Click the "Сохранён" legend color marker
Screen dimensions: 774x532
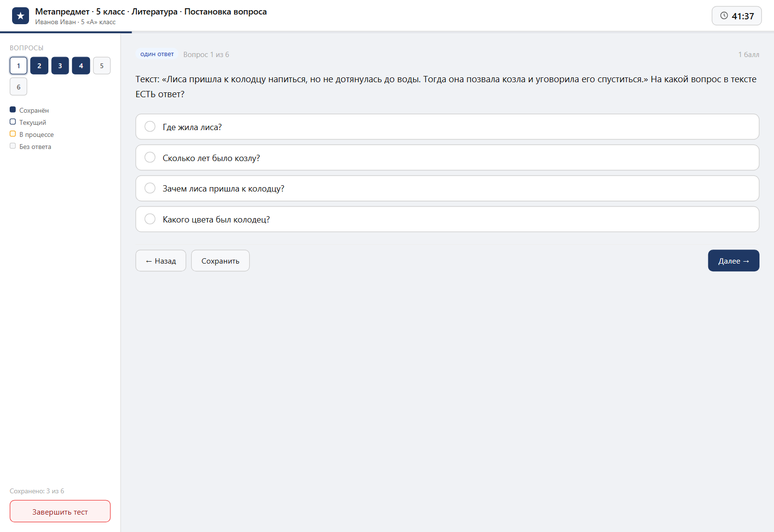tap(13, 110)
